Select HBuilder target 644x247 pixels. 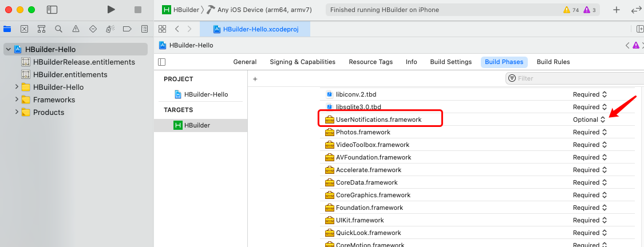tap(200, 126)
